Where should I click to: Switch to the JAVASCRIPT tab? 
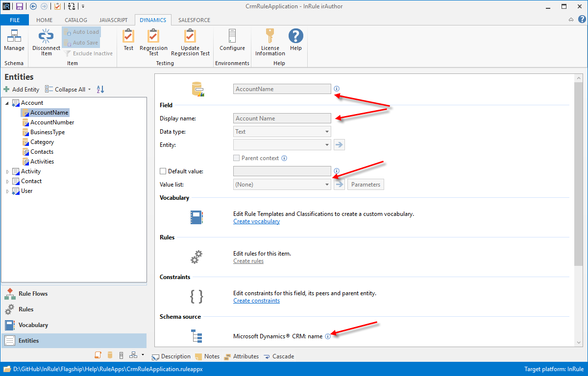pos(113,20)
